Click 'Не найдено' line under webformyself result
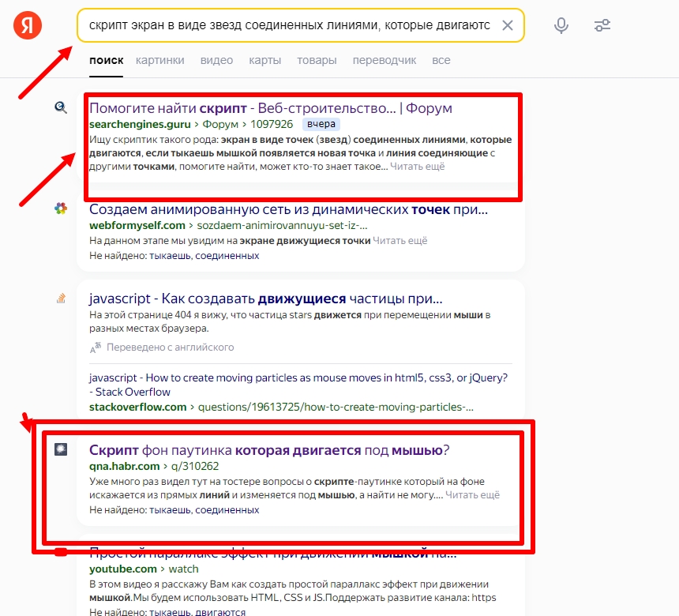 [x=174, y=256]
